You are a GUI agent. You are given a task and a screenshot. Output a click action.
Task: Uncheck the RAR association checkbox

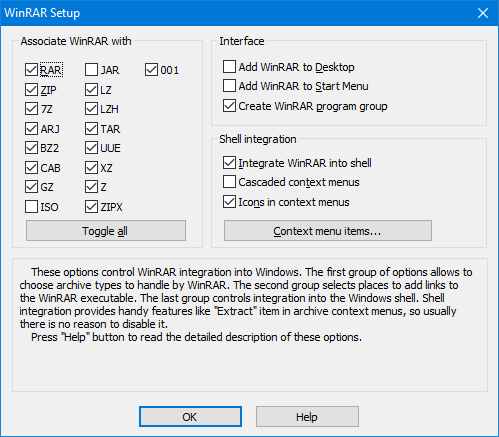point(31,70)
